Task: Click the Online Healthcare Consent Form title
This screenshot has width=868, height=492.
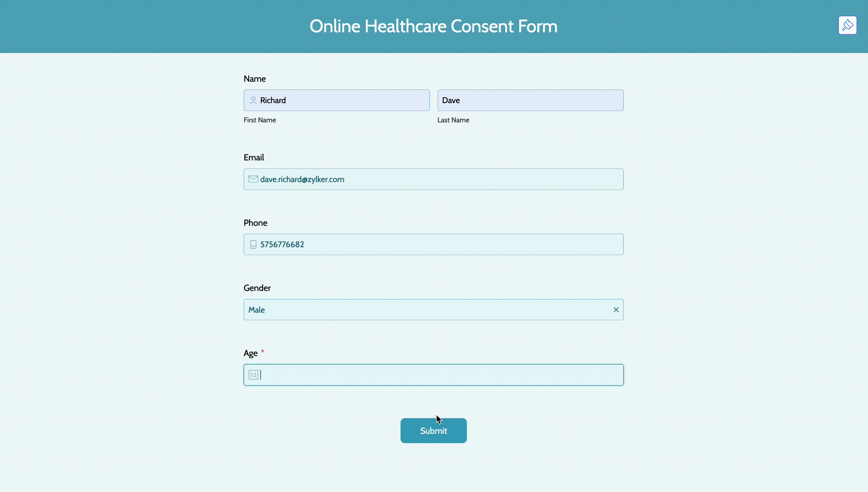Action: 433,26
